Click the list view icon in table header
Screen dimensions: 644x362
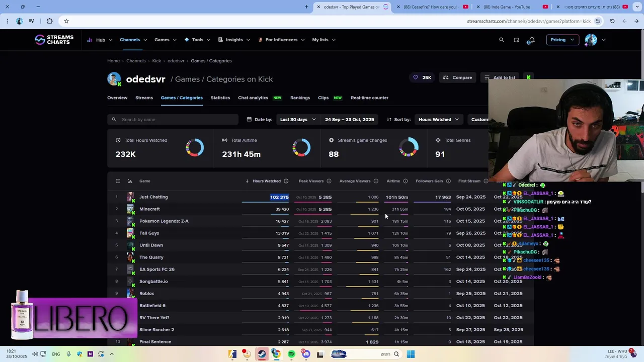[x=118, y=181]
